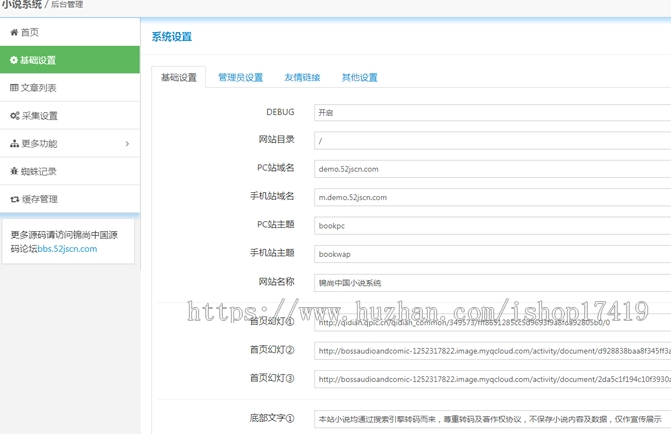The height and width of the screenshot is (434, 671).
Task: Switch to the 管理员设置 tab
Action: click(240, 77)
